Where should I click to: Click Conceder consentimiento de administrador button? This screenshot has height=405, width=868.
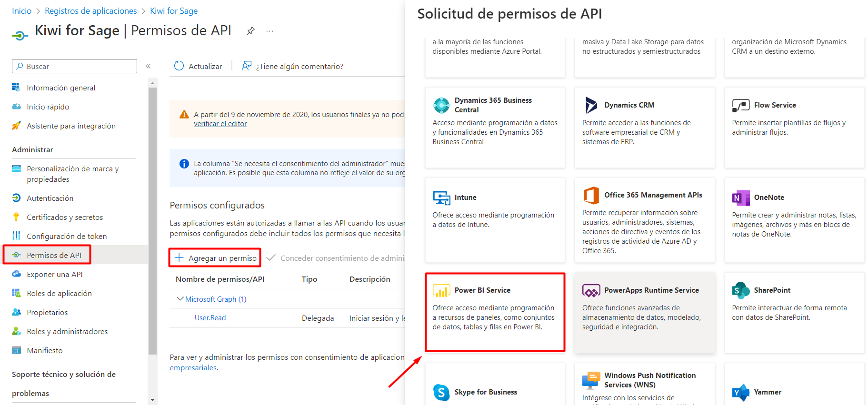[336, 258]
